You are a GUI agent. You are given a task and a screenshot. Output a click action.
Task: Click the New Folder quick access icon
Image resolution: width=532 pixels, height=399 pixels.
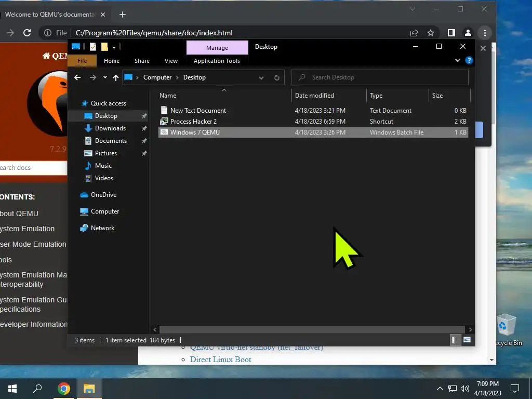[104, 47]
